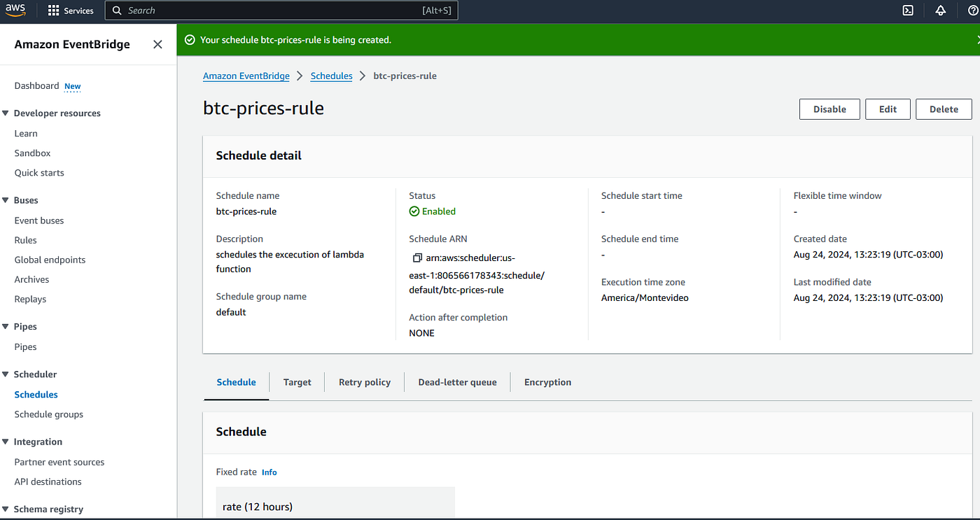Copy the Schedule ARN with copy icon

[x=417, y=258]
